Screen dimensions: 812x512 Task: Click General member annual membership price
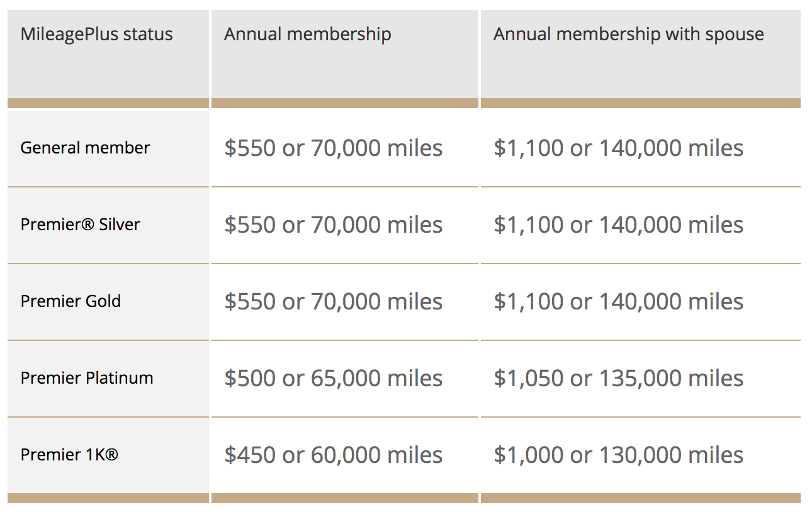333,148
